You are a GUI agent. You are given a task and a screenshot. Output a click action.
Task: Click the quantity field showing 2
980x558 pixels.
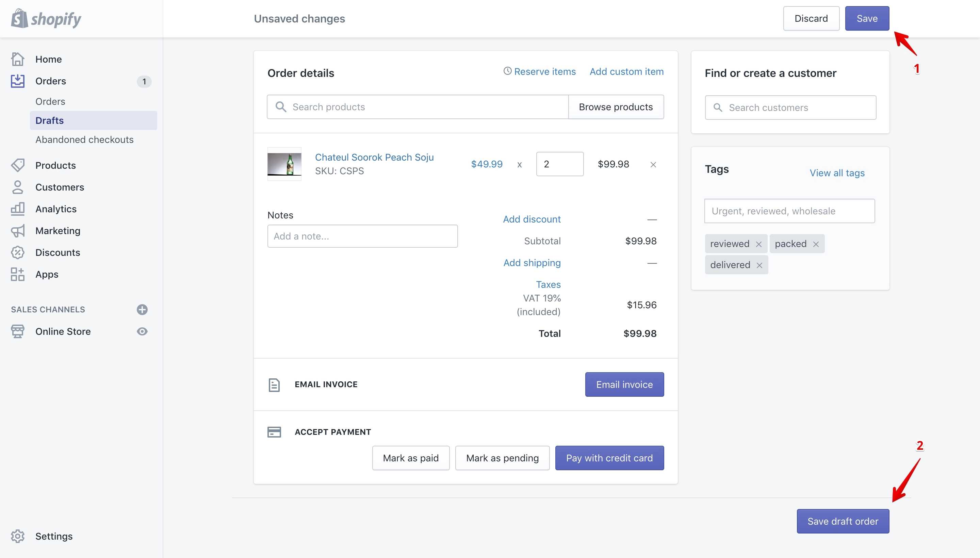coord(559,164)
